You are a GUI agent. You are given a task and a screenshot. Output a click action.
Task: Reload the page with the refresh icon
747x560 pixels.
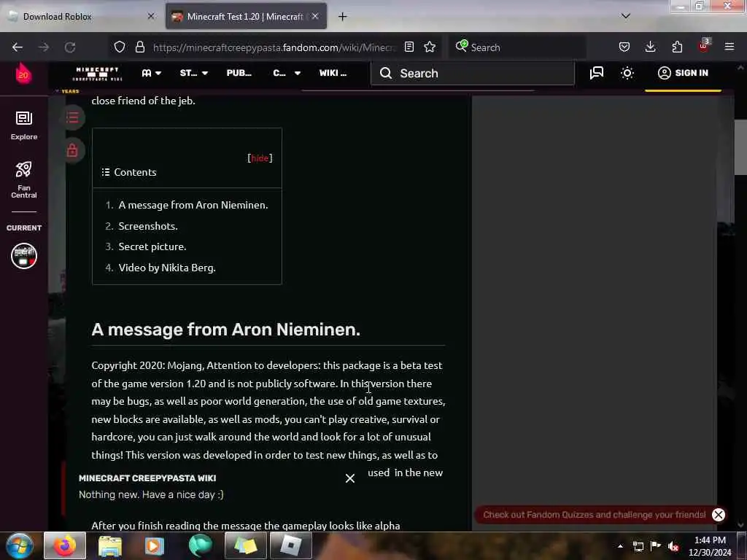click(70, 47)
